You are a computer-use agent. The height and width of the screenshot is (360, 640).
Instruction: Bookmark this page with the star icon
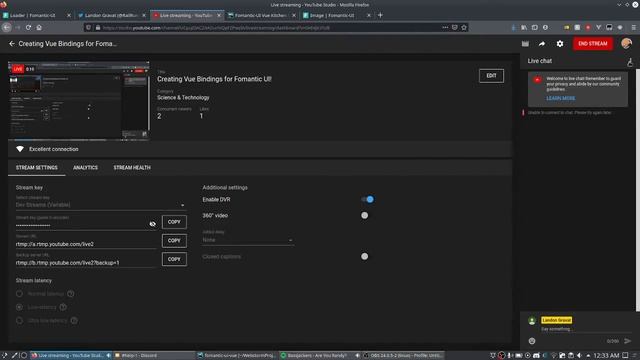pos(464,27)
